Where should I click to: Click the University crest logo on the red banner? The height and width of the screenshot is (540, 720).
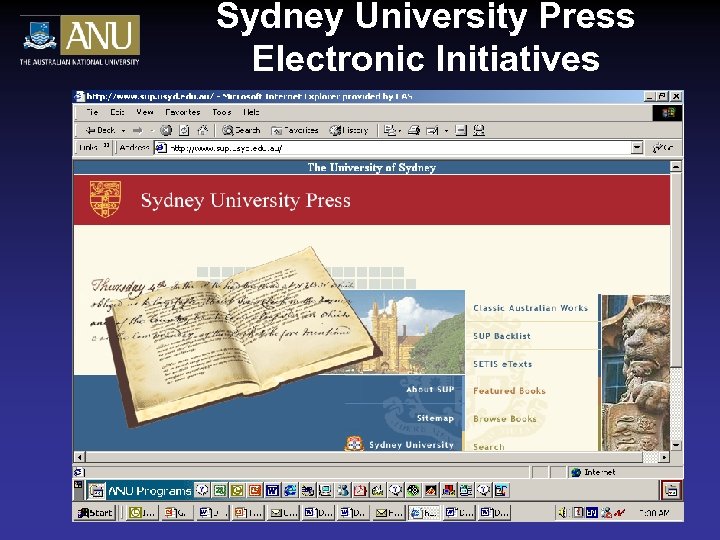105,199
